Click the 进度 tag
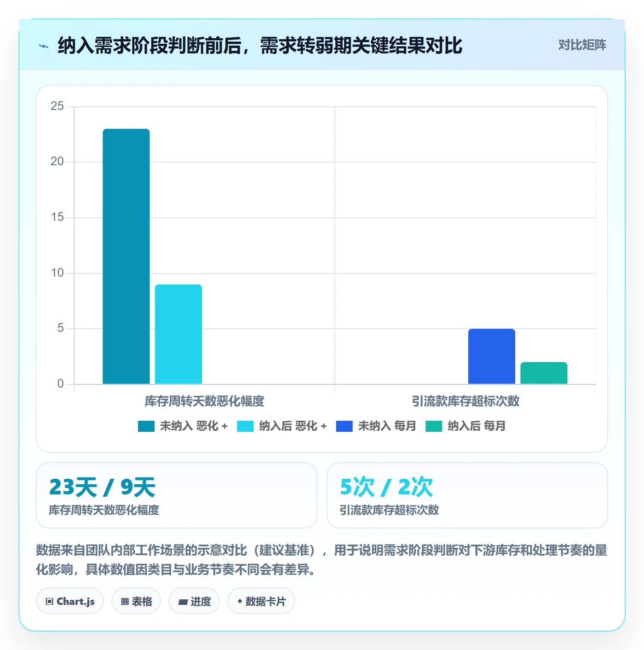Screen dimensions: 644x650 coord(194,601)
